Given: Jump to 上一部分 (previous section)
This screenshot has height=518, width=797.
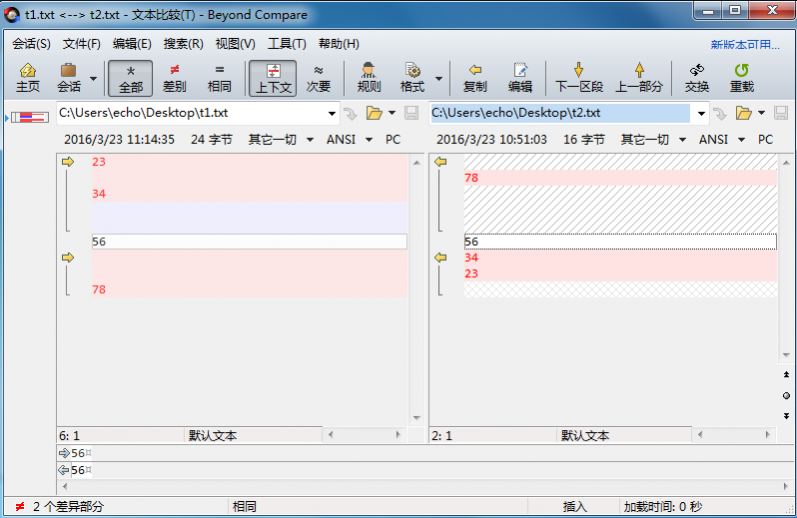Looking at the screenshot, I should [x=638, y=77].
